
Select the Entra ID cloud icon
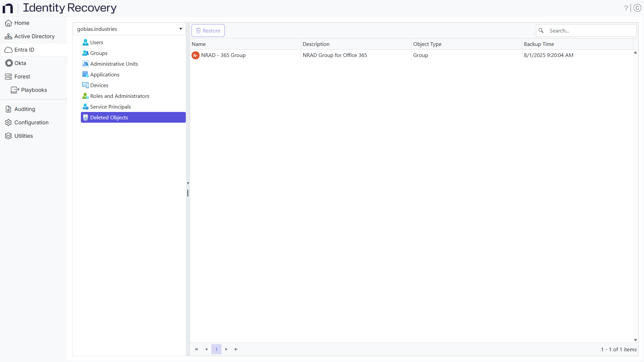pos(8,50)
